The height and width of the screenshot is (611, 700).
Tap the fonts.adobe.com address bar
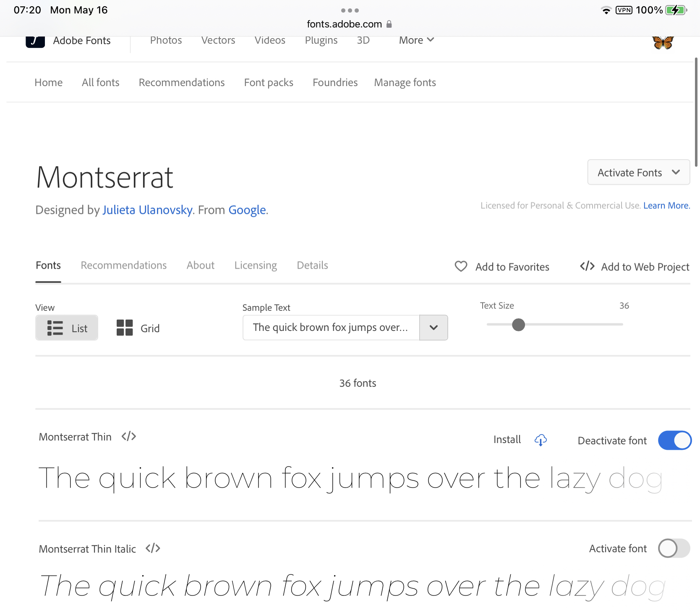point(350,24)
